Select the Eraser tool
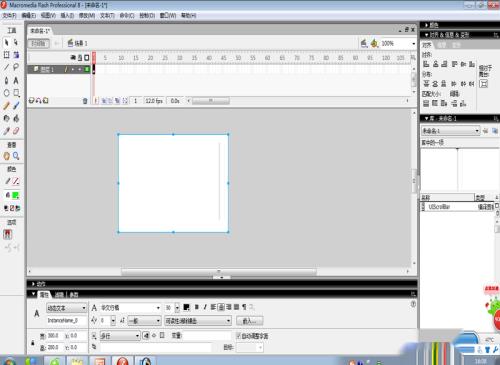The image size is (500, 365). click(x=16, y=131)
